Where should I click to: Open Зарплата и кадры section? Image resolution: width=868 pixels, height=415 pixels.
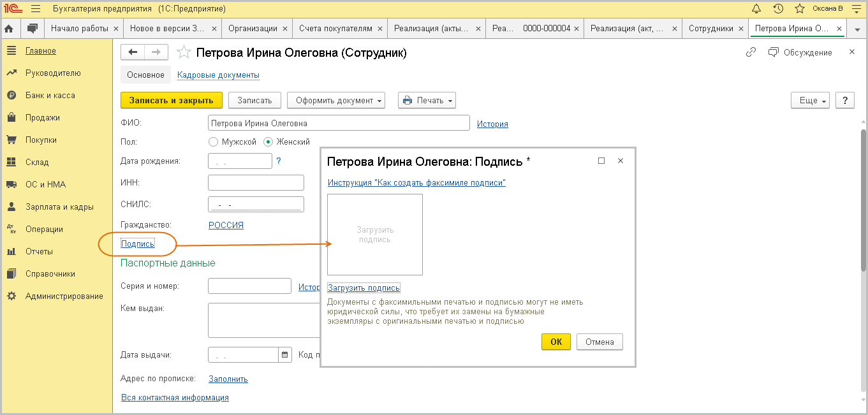click(x=59, y=207)
